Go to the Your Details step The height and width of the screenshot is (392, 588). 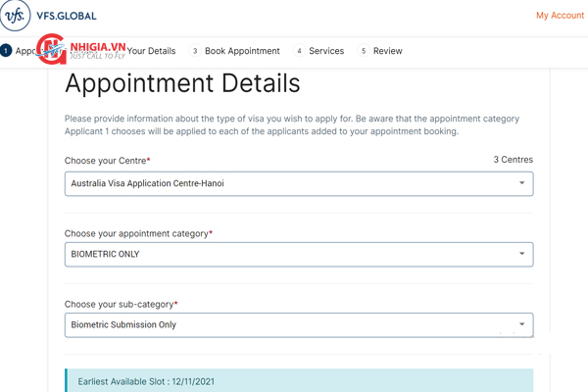click(x=151, y=51)
